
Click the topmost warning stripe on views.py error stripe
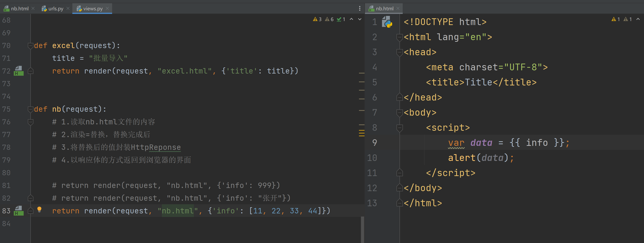tap(362, 73)
